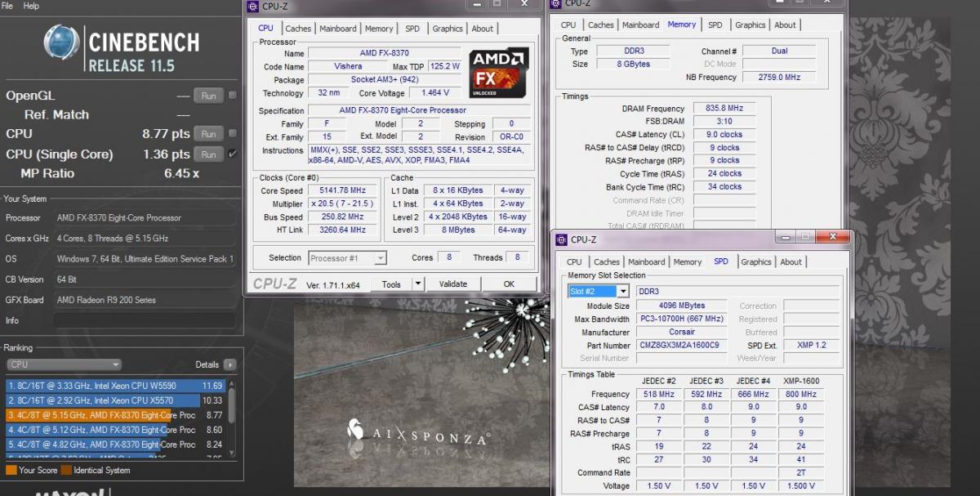The height and width of the screenshot is (496, 980).
Task: Click the Details button in Ranking
Action: click(207, 364)
